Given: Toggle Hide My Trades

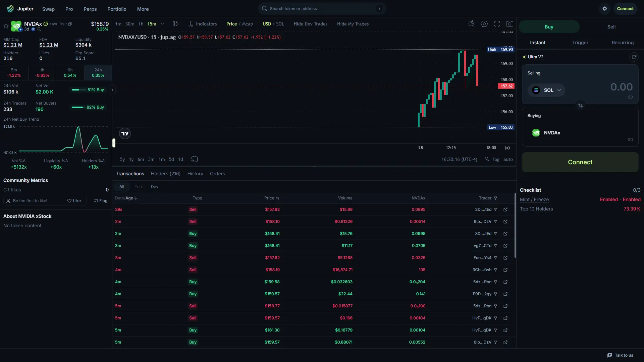Looking at the screenshot, I should (x=353, y=24).
